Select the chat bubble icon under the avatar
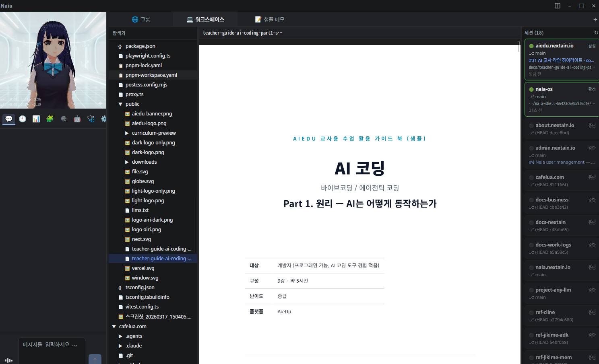599x364 pixels. pos(8,119)
